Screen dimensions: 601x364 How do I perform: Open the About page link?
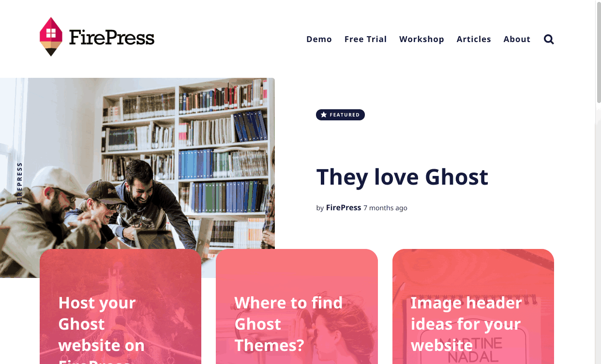[x=517, y=39]
